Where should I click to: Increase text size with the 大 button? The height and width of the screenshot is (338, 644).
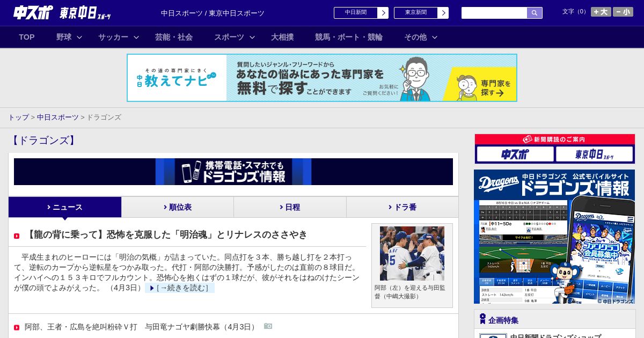(x=601, y=12)
